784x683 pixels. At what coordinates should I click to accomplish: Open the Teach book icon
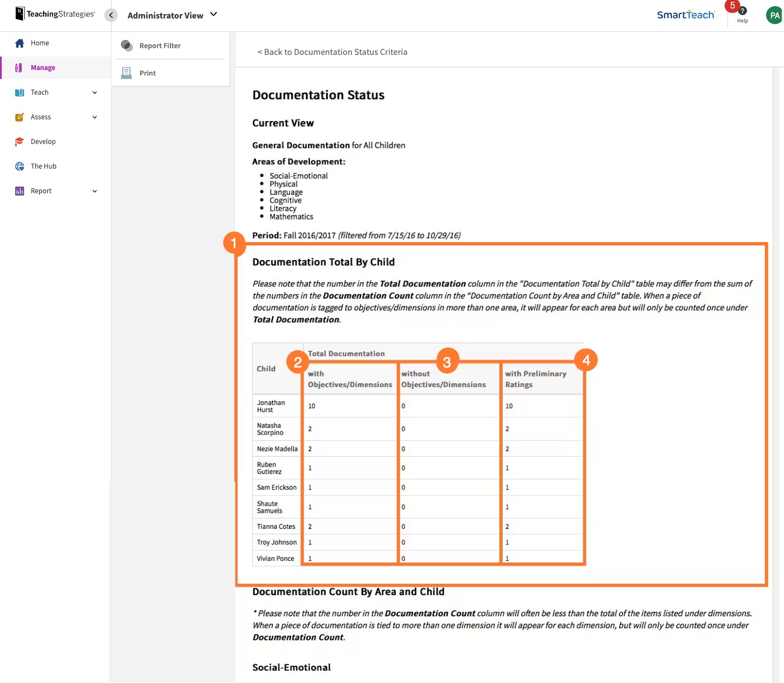tap(19, 92)
